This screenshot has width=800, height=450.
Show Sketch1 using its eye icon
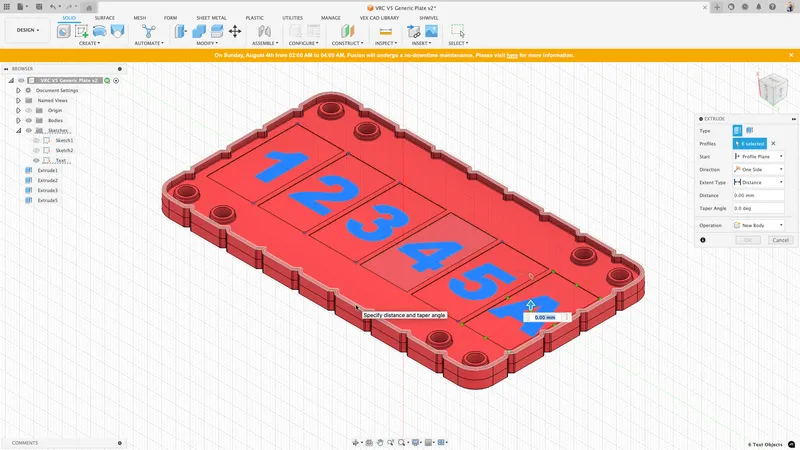click(x=36, y=140)
